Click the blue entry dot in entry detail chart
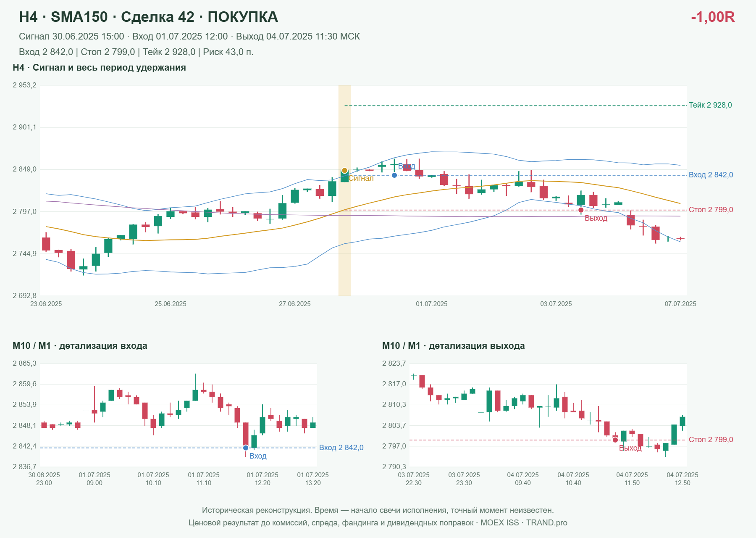Viewport: 756px width, 538px height. pyautogui.click(x=246, y=448)
